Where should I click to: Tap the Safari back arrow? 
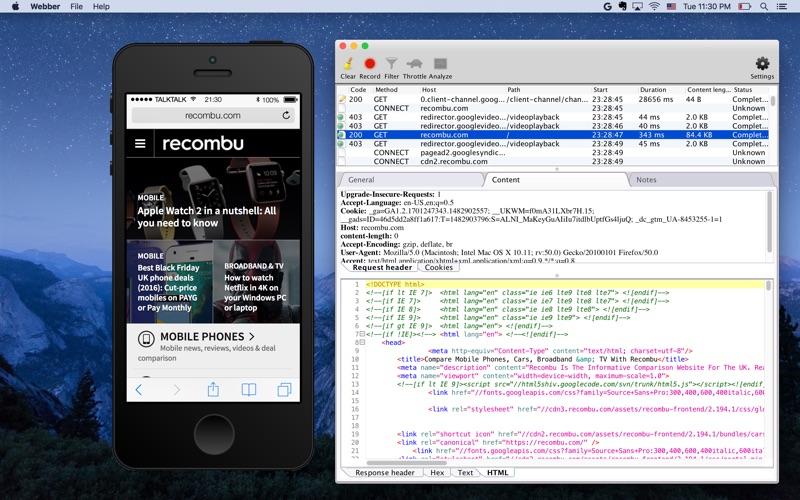click(138, 390)
